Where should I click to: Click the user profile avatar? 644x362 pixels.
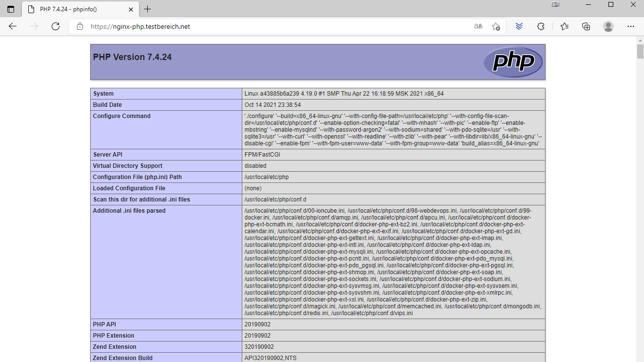[x=608, y=26]
